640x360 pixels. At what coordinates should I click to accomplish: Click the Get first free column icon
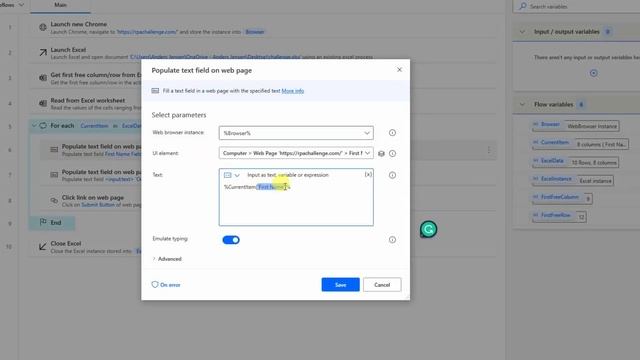pos(42,78)
